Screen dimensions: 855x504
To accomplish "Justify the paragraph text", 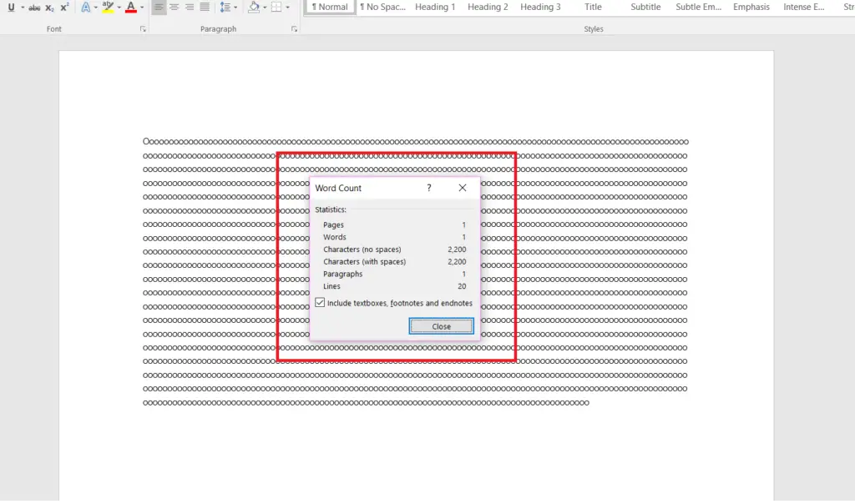I will 205,8.
